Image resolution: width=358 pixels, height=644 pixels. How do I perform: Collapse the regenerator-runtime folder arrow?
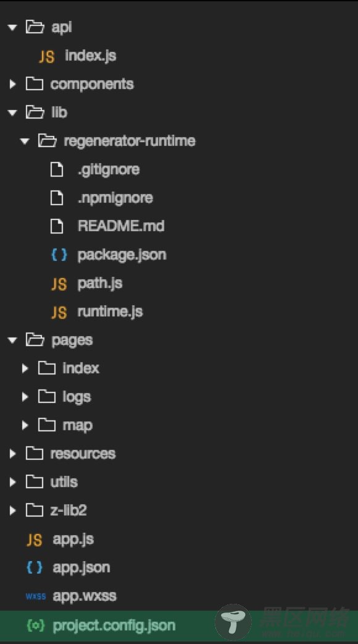click(25, 142)
